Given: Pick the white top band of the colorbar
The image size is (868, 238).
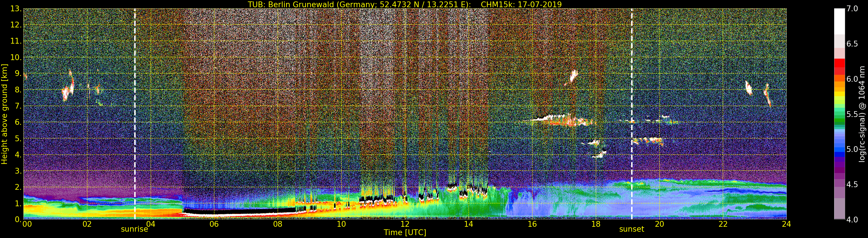Looking at the screenshot, I should pyautogui.click(x=839, y=22).
